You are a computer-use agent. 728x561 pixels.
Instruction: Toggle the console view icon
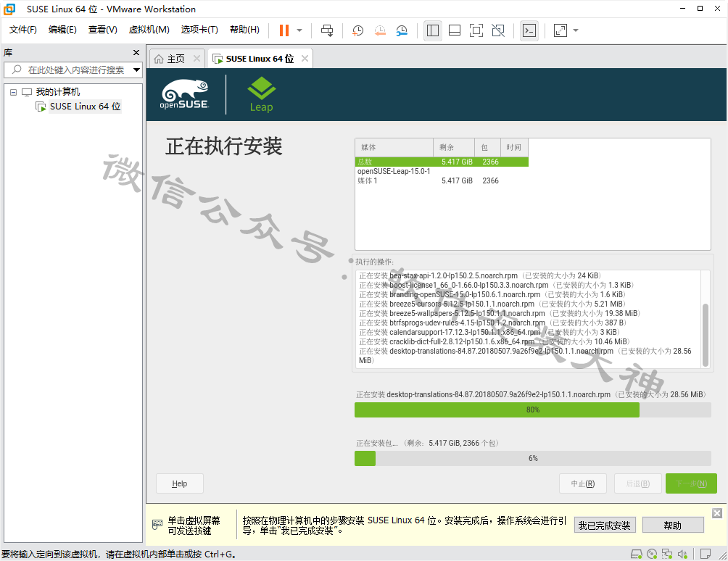529,30
